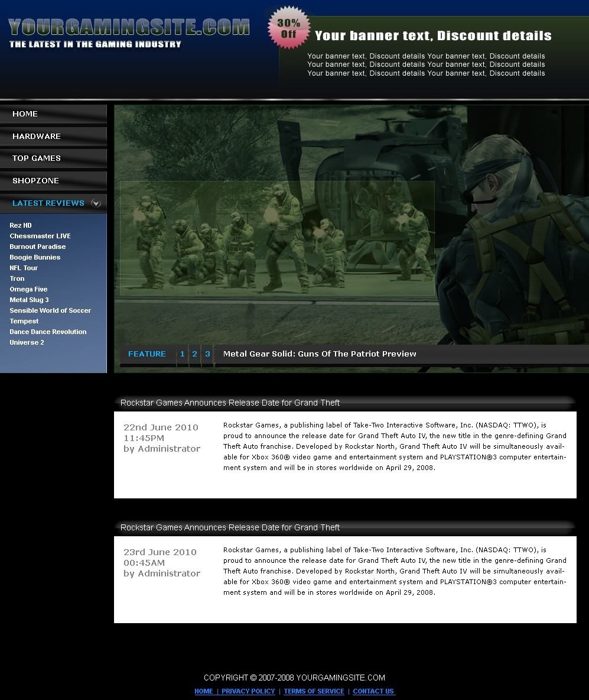Viewport: 589px width, 700px height.
Task: Open the second Rockstar Games article heading
Action: tap(230, 527)
